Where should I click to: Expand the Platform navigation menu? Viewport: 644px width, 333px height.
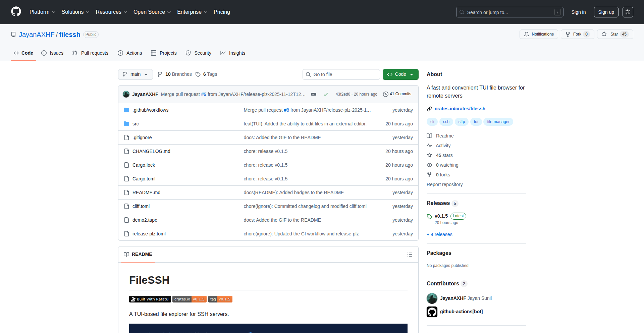click(42, 12)
